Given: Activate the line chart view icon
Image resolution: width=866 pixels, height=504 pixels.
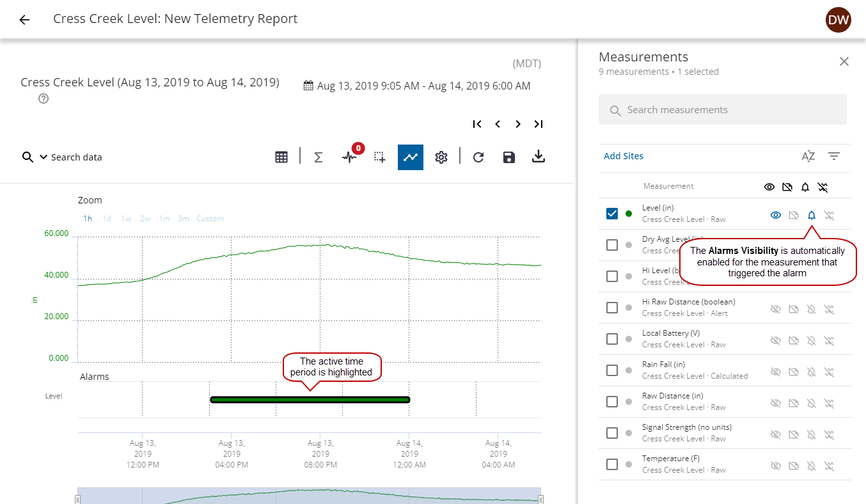Looking at the screenshot, I should [x=410, y=157].
